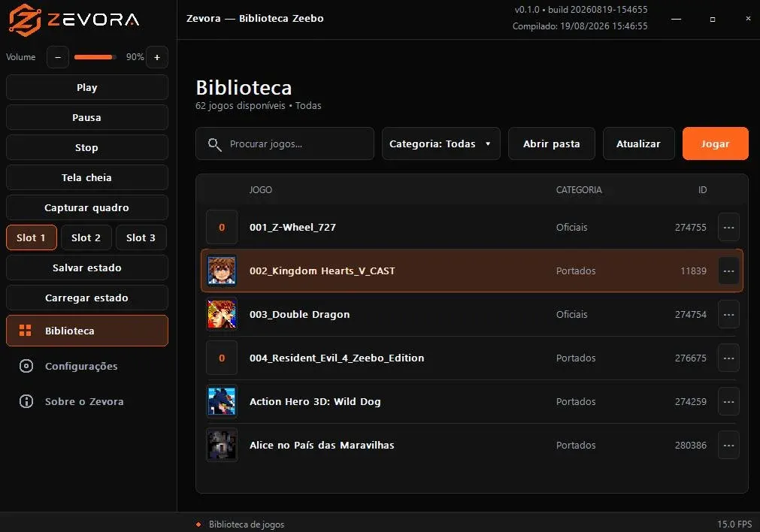The height and width of the screenshot is (532, 760).
Task: Open options menu for 004_Resident_Evil_4_Zeebo_Edition
Action: (728, 358)
